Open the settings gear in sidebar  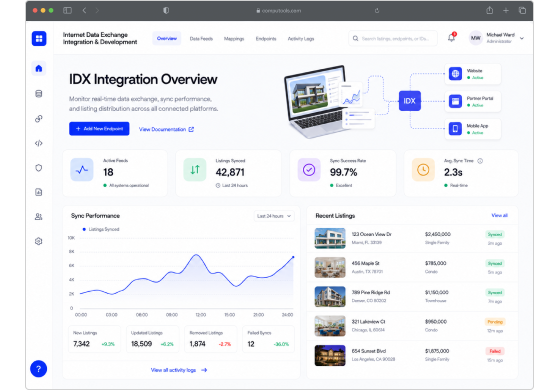pyautogui.click(x=39, y=241)
